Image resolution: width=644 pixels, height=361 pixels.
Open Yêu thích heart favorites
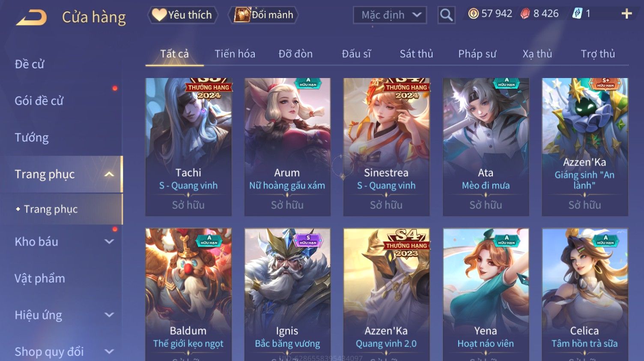click(183, 15)
